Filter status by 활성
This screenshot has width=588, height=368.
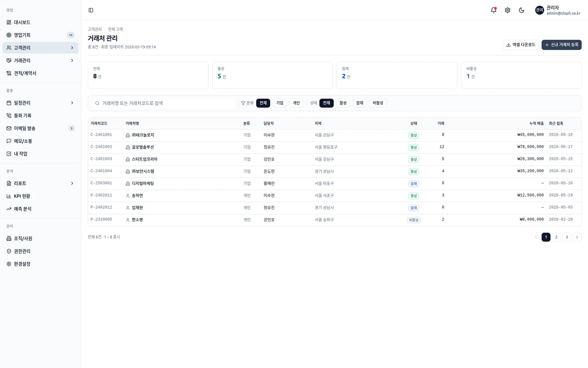click(343, 103)
